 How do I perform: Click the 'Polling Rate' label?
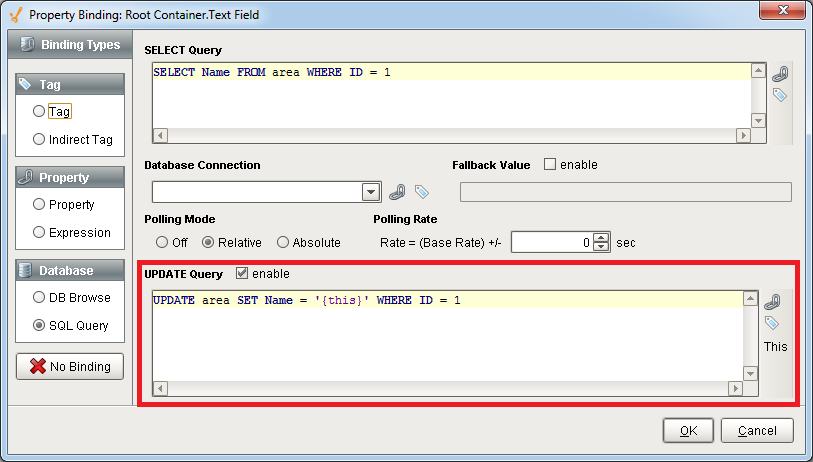coord(405,219)
